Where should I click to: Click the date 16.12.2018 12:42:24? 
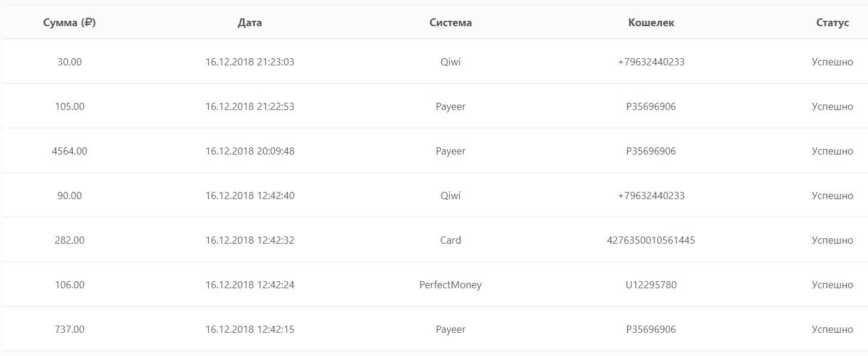[250, 285]
